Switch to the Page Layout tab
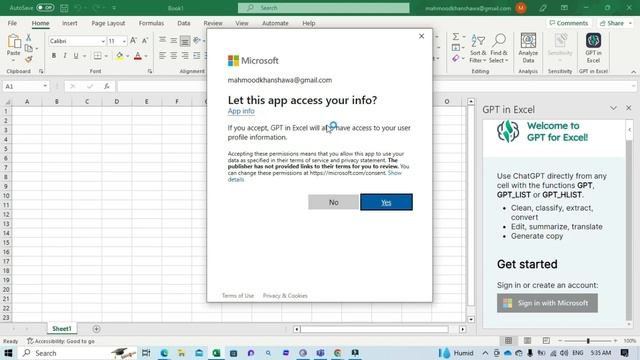This screenshot has height=360, width=640. pyautogui.click(x=108, y=23)
